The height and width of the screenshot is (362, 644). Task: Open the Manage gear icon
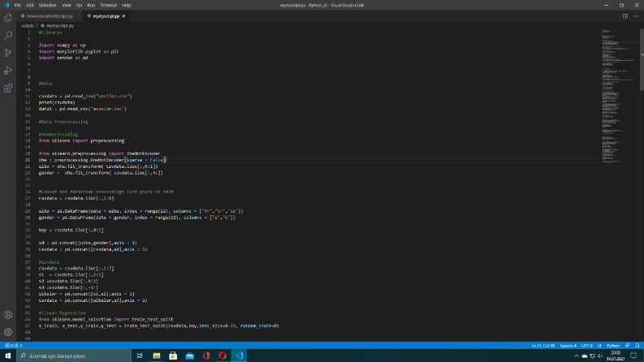(8, 332)
